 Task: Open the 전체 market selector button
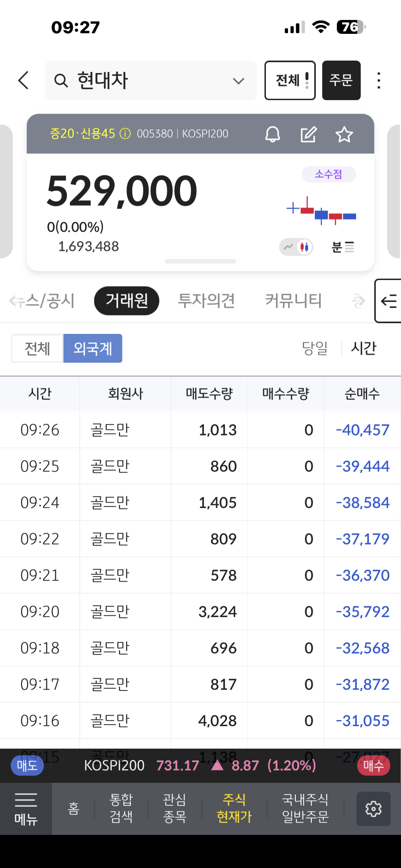pyautogui.click(x=290, y=80)
